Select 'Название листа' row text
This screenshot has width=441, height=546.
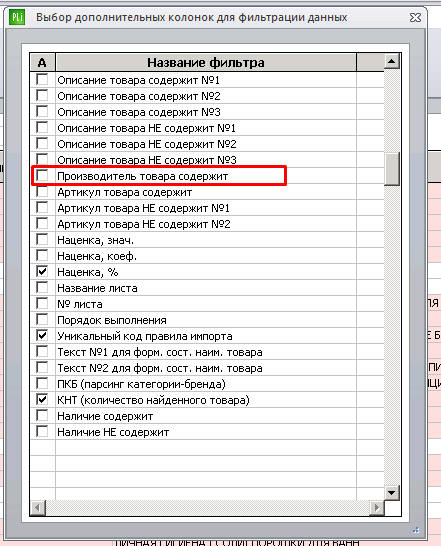click(x=97, y=288)
